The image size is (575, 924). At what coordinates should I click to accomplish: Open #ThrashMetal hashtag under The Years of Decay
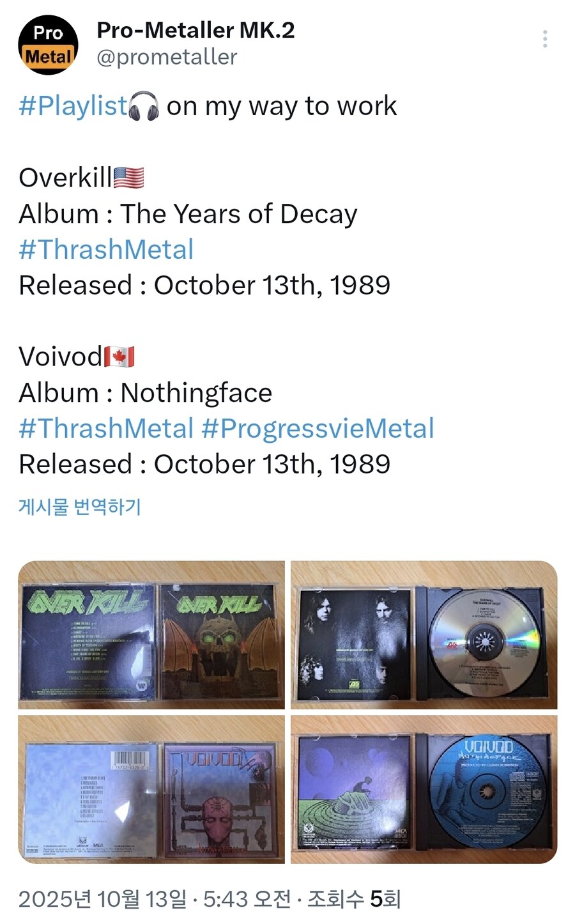(106, 249)
